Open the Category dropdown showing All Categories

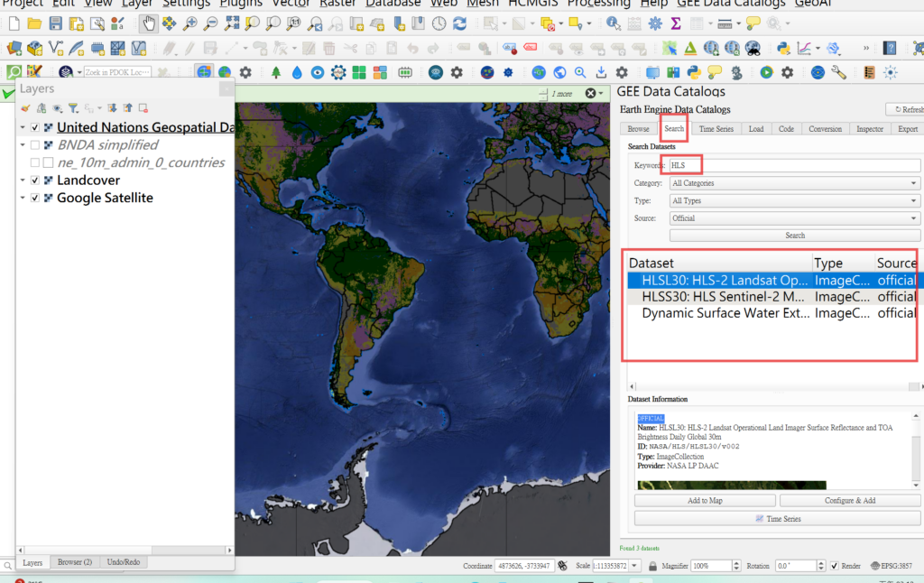pos(794,183)
